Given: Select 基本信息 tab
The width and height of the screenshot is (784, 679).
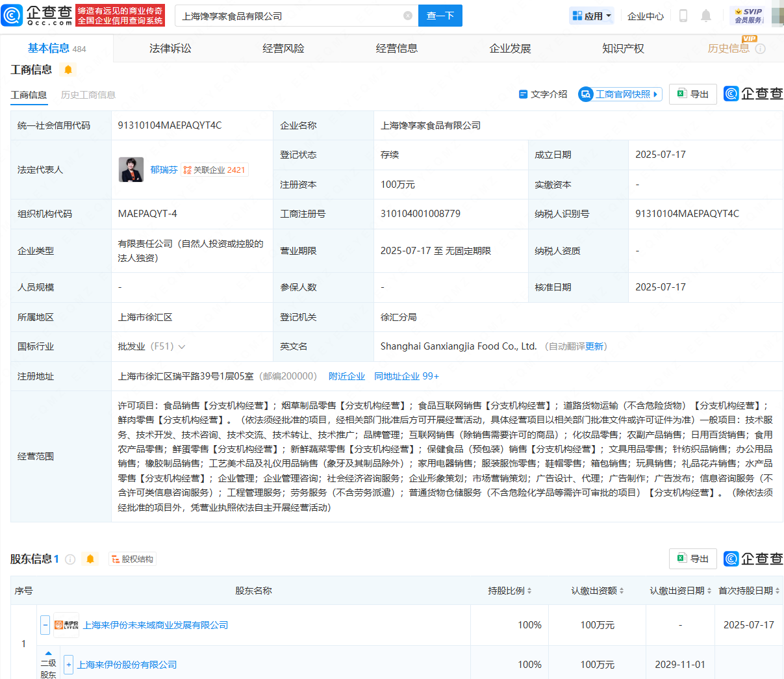Looking at the screenshot, I should coord(57,48).
